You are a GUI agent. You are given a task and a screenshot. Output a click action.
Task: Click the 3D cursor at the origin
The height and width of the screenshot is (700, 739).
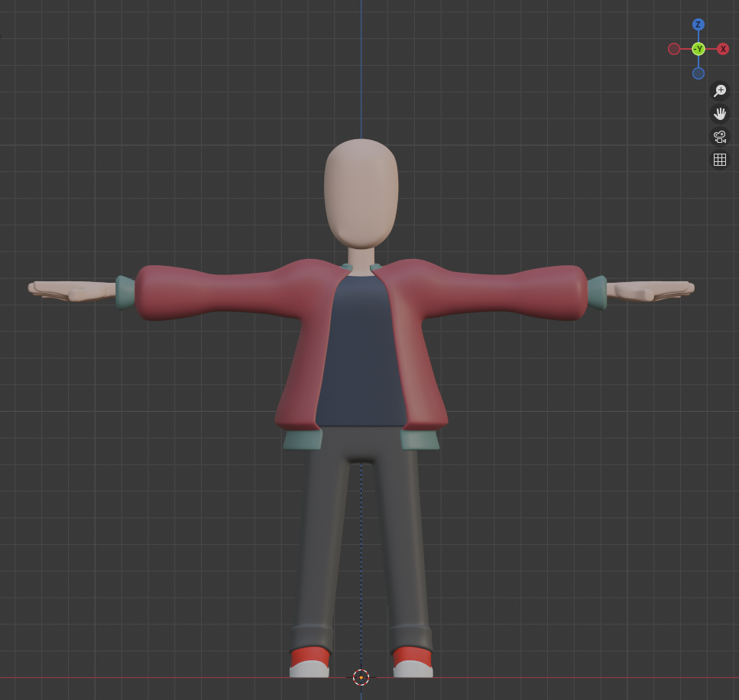tap(361, 677)
